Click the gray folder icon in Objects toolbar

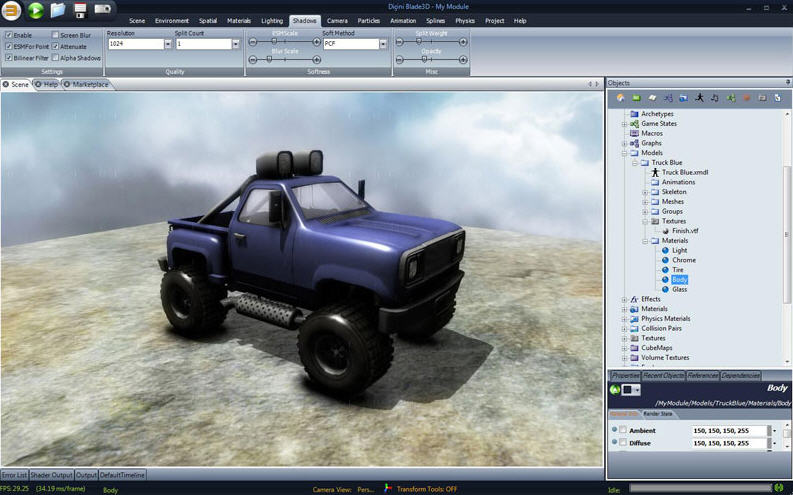coord(762,98)
